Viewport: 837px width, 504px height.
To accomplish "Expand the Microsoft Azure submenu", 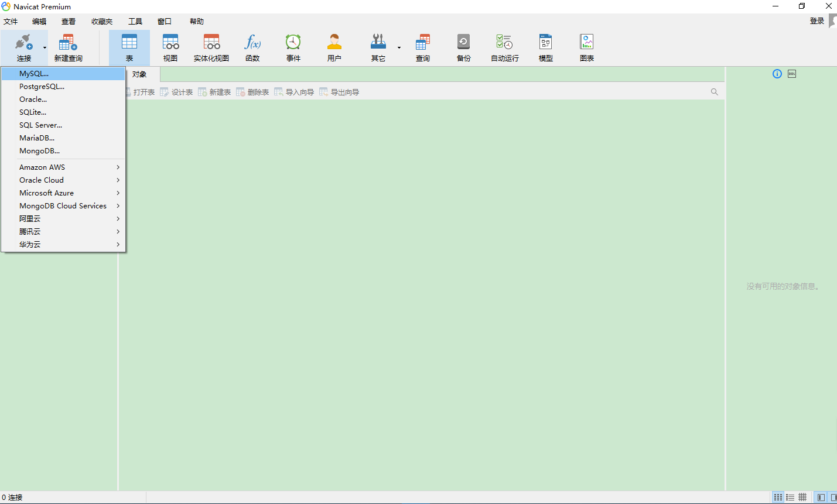I will point(63,193).
